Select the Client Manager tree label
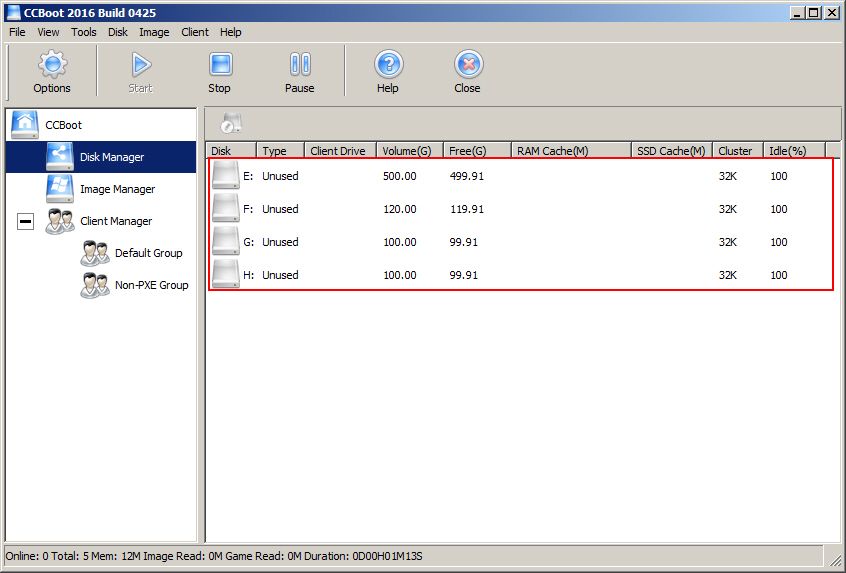 point(116,221)
